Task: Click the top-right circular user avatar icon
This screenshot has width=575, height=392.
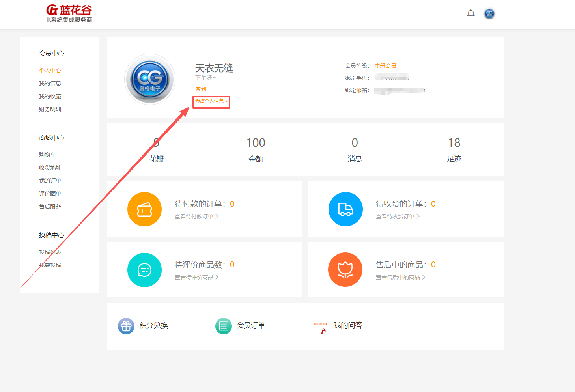Action: click(x=489, y=13)
